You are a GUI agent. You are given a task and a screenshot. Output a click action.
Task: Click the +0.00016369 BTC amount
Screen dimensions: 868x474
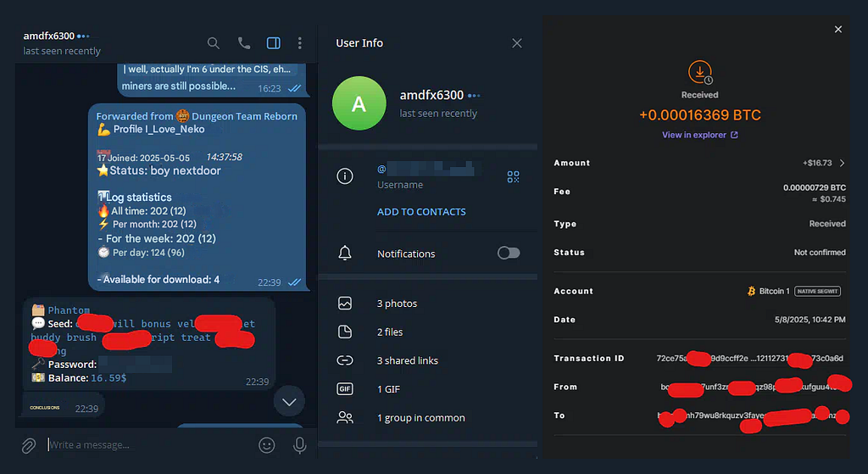[x=700, y=115]
